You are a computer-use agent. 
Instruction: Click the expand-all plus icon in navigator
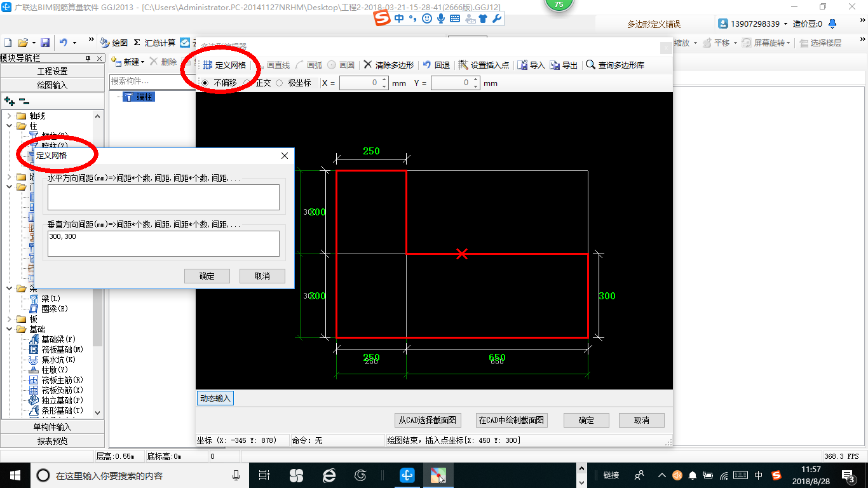point(10,101)
